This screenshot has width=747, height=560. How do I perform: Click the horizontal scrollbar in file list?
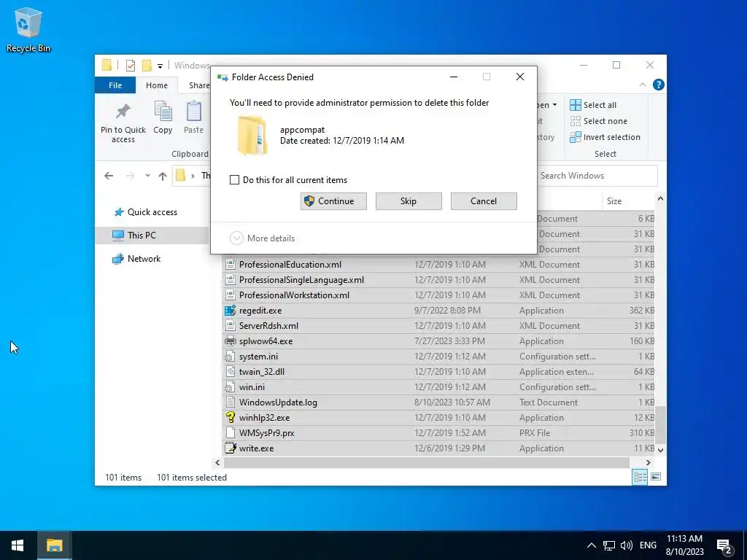point(426,462)
